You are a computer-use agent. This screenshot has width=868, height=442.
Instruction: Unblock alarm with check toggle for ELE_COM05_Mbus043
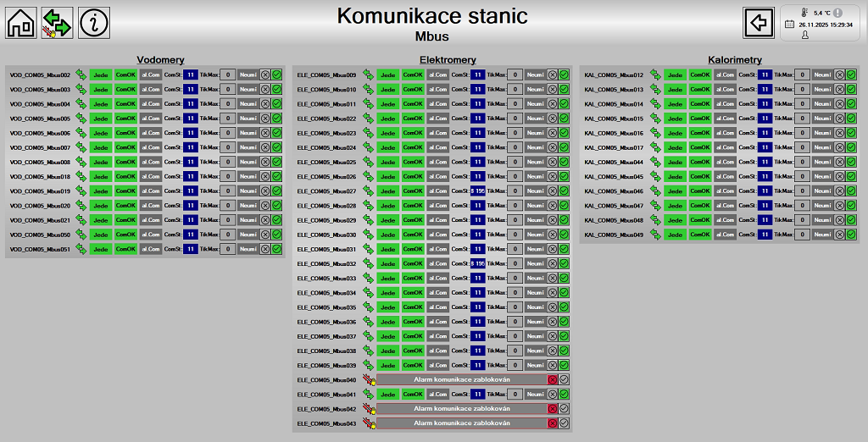(564, 423)
